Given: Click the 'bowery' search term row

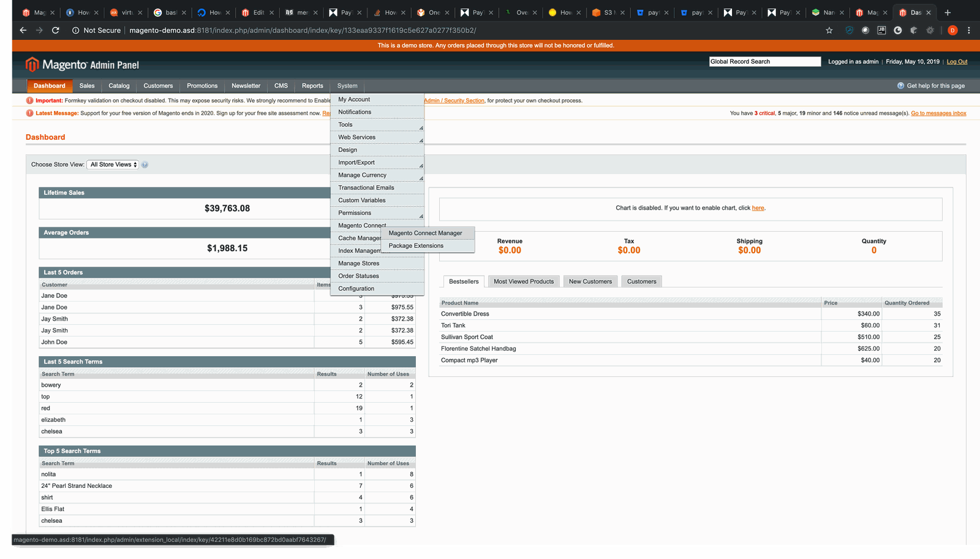Looking at the screenshot, I should tap(227, 385).
